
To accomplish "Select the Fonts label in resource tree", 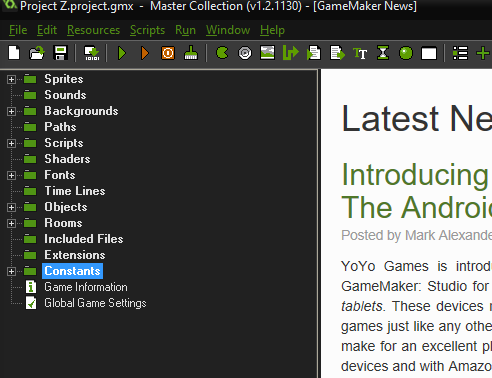I will coord(60,175).
